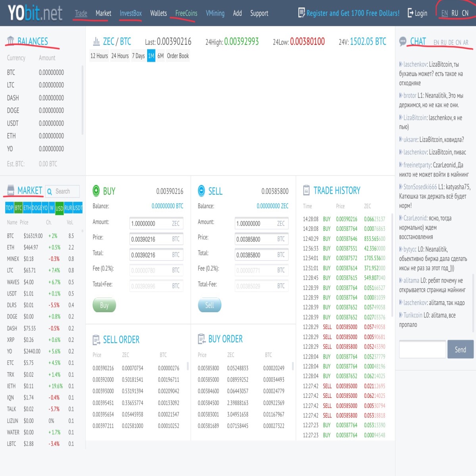Switch market list to TOP tab
Image resolution: width=476 pixels, height=476 pixels.
(10, 208)
